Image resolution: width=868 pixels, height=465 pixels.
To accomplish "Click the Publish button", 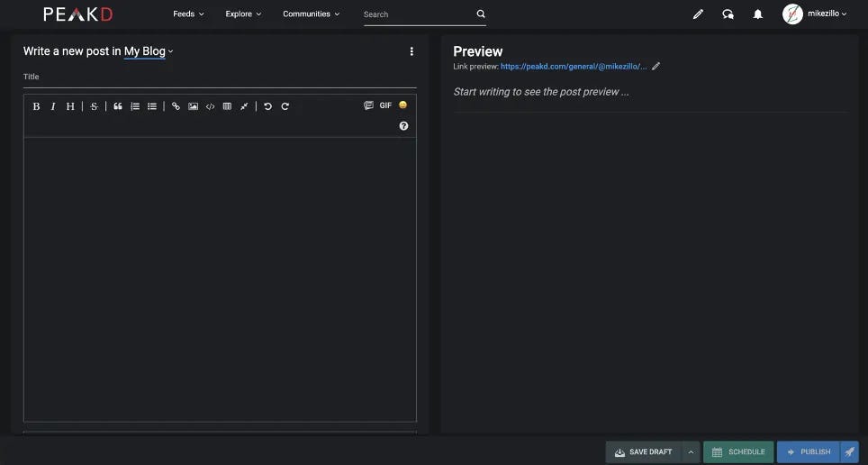I will click(809, 451).
